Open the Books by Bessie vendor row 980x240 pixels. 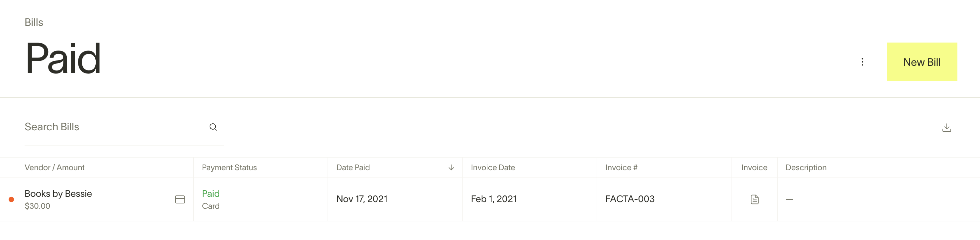pos(58,193)
